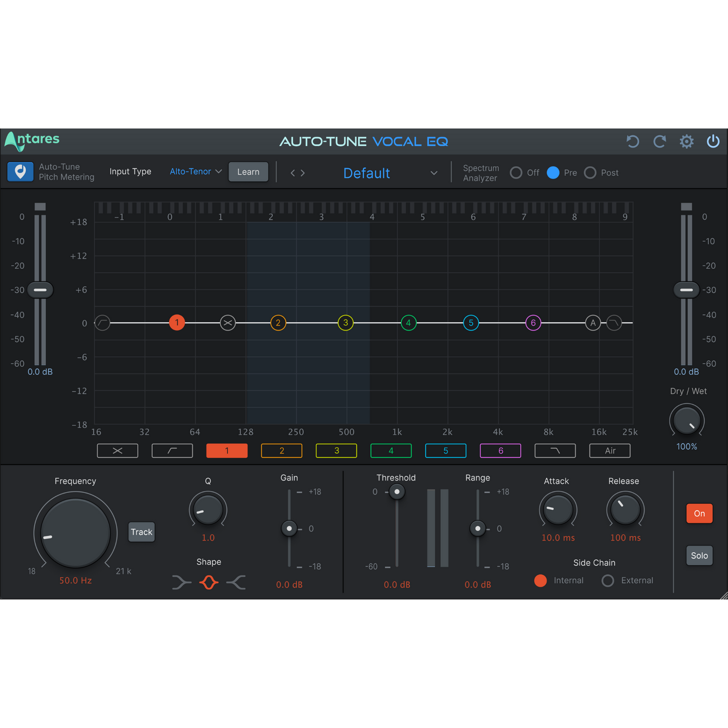Enable Auto-Tune Pitch Metering icon

pyautogui.click(x=21, y=172)
